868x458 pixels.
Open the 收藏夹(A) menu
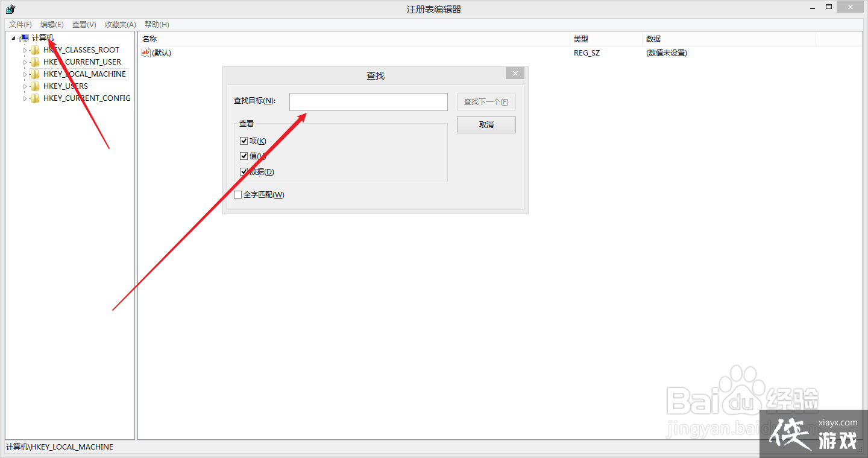(x=120, y=25)
